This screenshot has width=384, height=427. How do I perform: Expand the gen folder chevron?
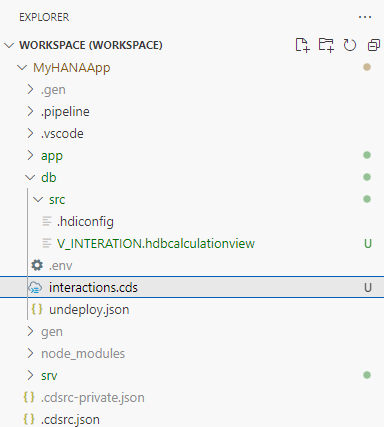coord(30,331)
